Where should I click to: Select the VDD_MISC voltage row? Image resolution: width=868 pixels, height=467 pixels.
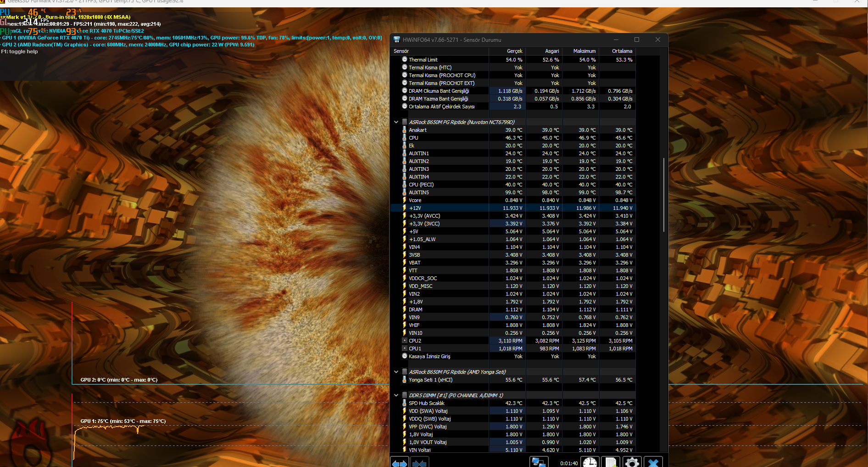pyautogui.click(x=513, y=286)
